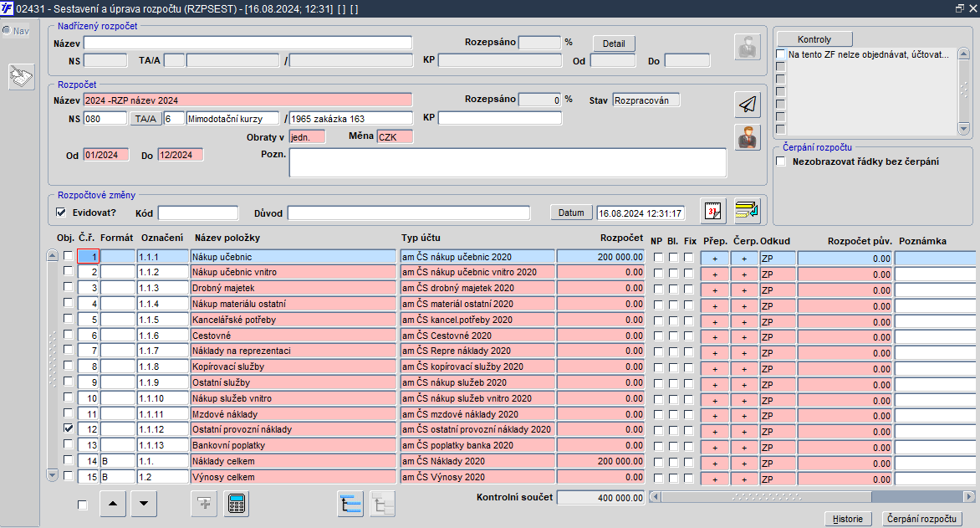Click the printer icon in left sidebar
Image resolution: width=980 pixels, height=528 pixels.
tap(21, 77)
